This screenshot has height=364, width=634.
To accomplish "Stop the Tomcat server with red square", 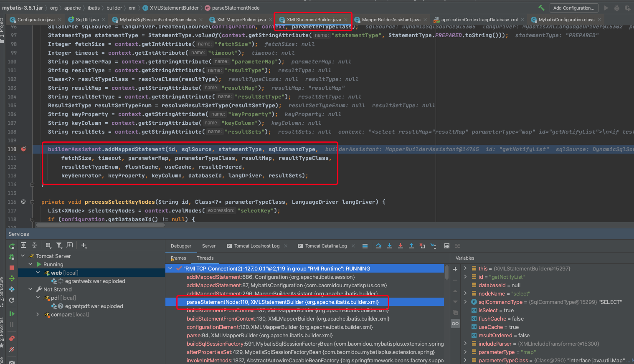I will pos(12,268).
